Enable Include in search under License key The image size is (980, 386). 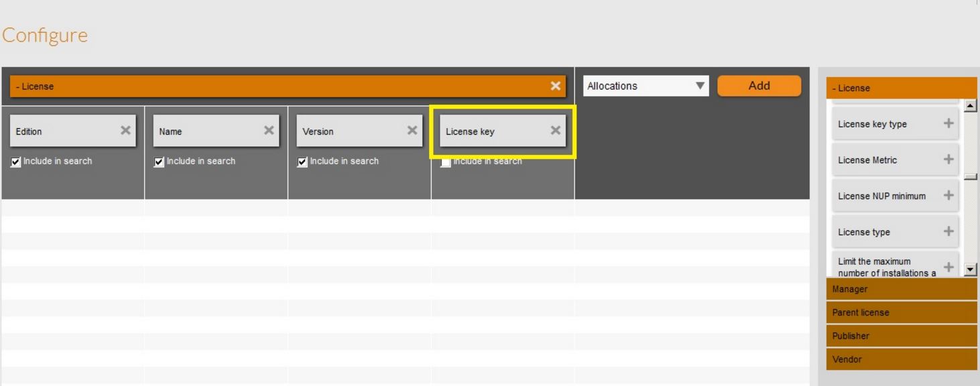click(x=446, y=163)
